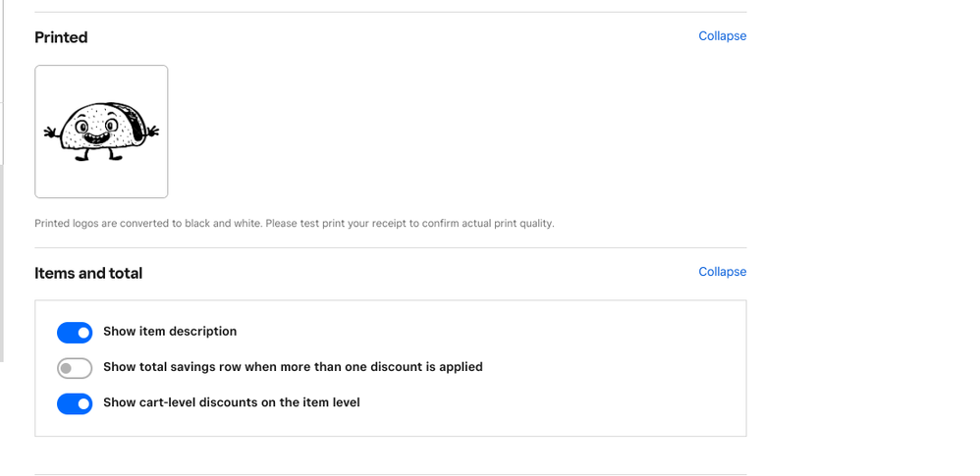Collapse the Items and total section

click(x=722, y=272)
